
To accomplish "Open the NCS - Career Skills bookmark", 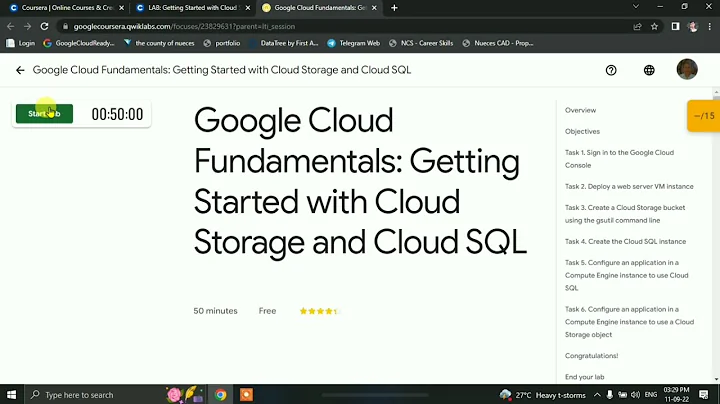I will pyautogui.click(x=421, y=43).
